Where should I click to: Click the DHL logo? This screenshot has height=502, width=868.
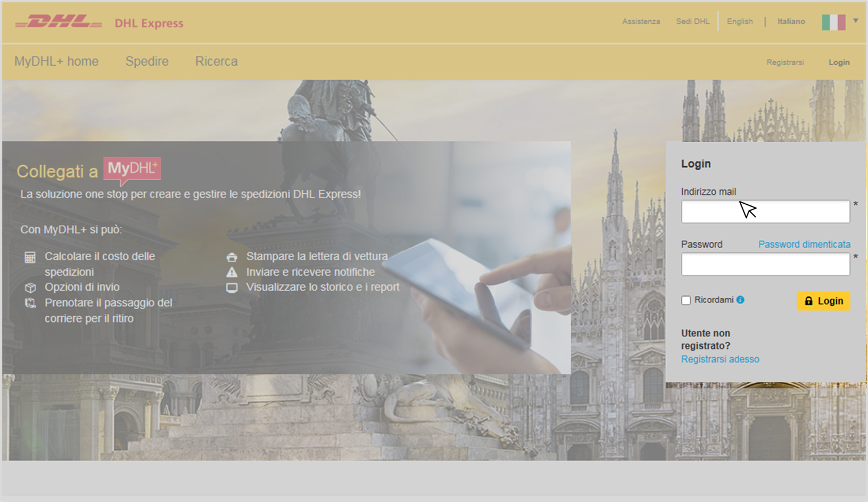tap(58, 22)
